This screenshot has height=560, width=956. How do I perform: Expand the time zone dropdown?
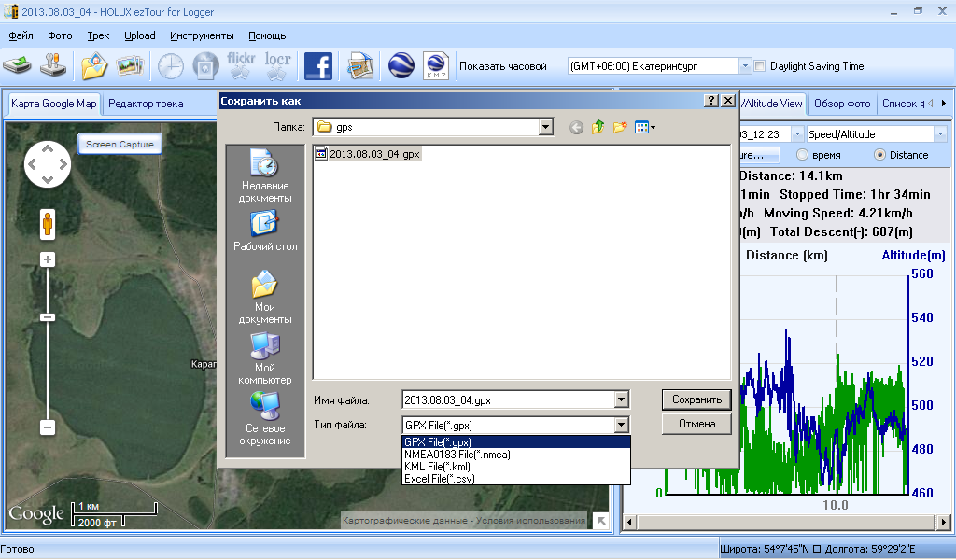[744, 66]
